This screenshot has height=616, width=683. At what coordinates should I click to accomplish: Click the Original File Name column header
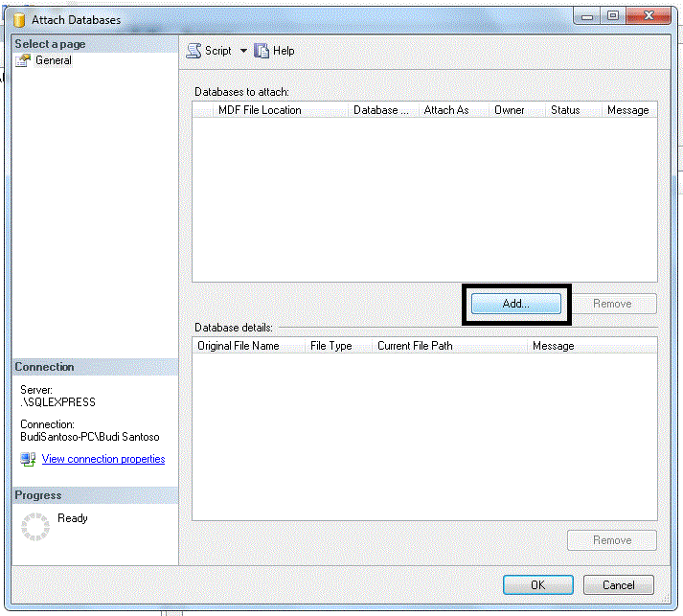coord(239,346)
